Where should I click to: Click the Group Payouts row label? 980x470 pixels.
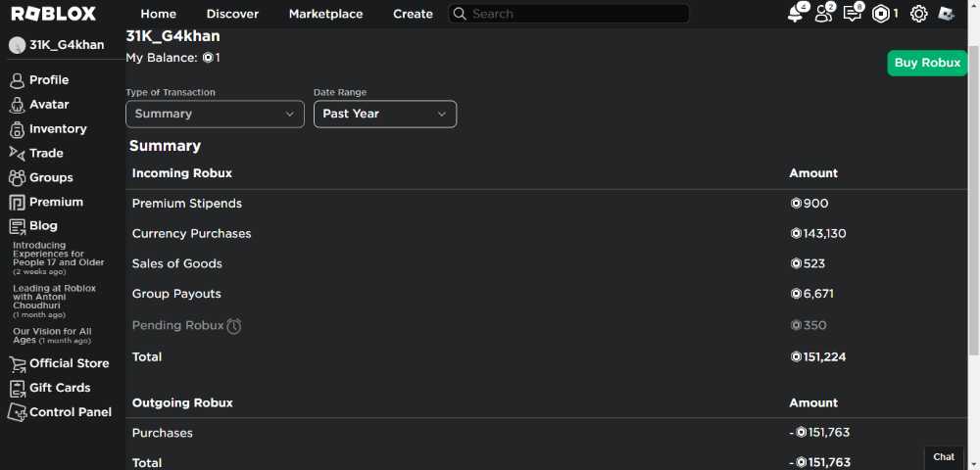point(176,294)
